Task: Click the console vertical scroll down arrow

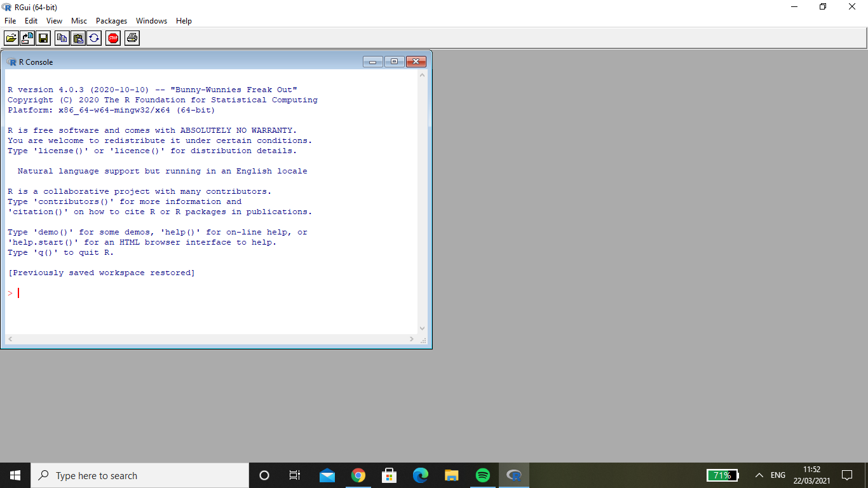Action: (x=423, y=329)
